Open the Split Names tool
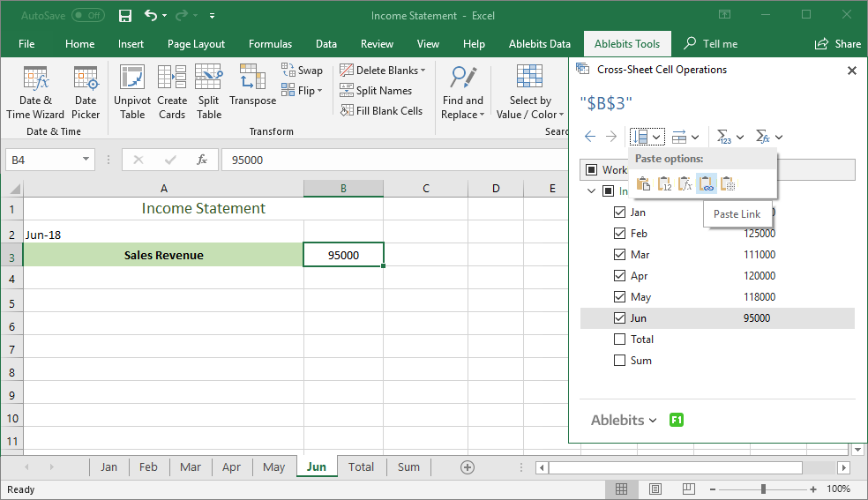This screenshot has height=500, width=868. 376,90
